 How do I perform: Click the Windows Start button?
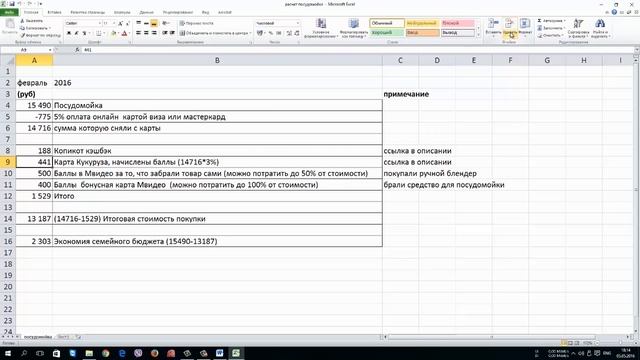[x=7, y=353]
